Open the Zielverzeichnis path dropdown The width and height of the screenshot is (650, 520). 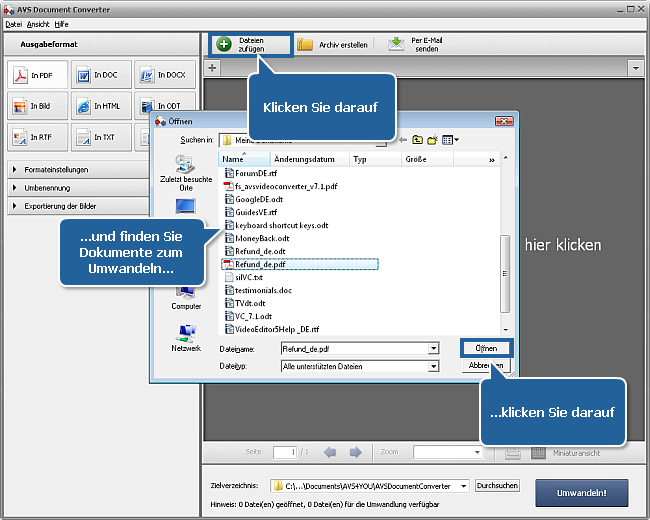[x=463, y=486]
